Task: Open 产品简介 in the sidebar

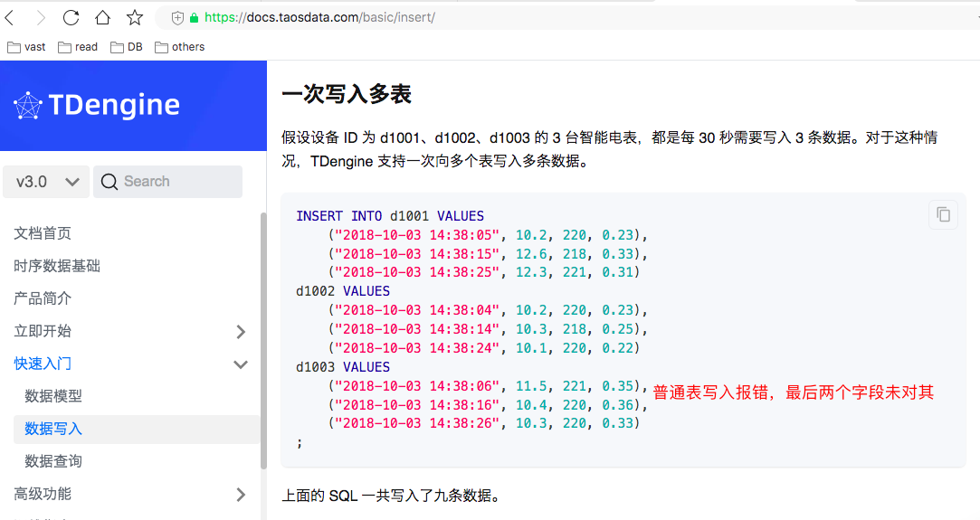Action: point(43,298)
